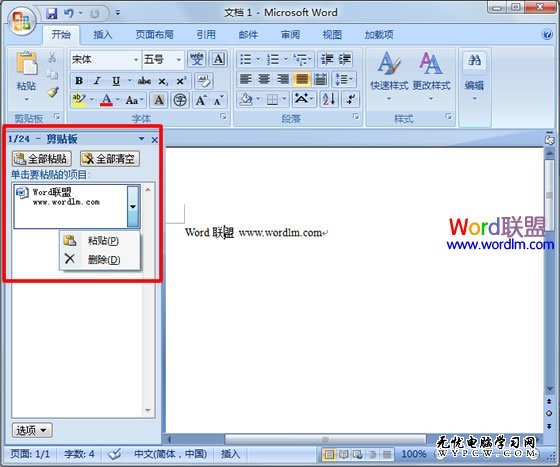
Task: Expand bullet list options
Action: pyautogui.click(x=258, y=59)
